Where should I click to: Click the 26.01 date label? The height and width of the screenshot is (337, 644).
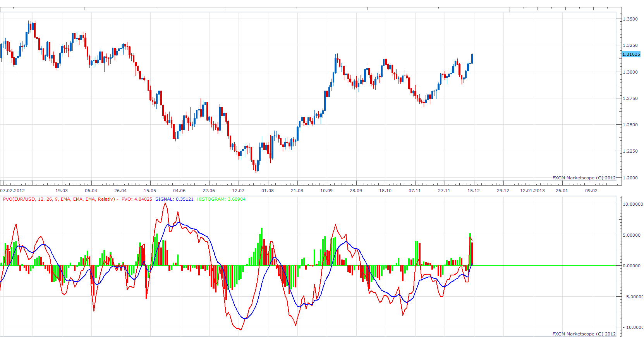click(562, 191)
